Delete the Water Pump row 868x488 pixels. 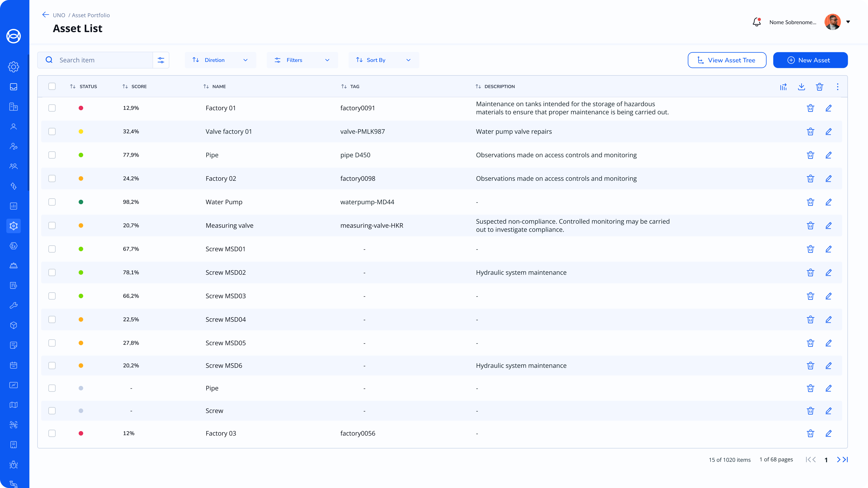tap(810, 202)
